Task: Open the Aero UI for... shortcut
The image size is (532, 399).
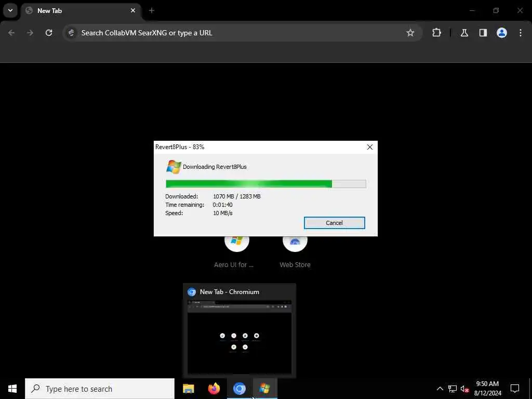Action: point(236,251)
